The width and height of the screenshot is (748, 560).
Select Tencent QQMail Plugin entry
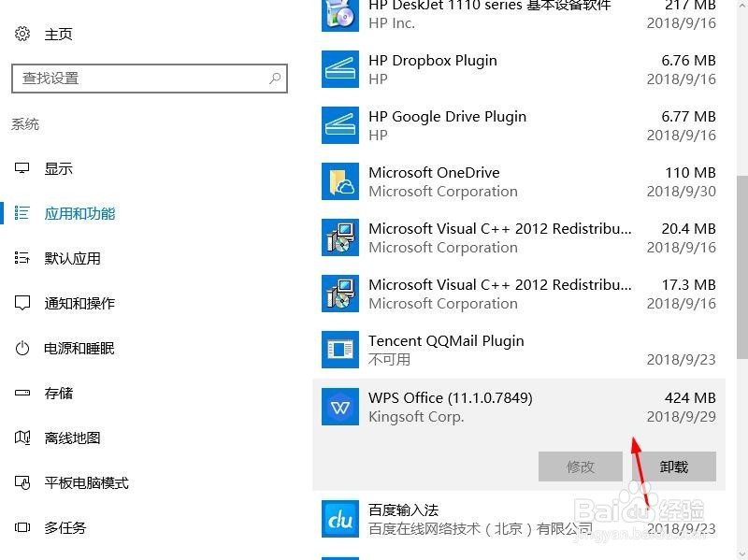pyautogui.click(x=519, y=350)
